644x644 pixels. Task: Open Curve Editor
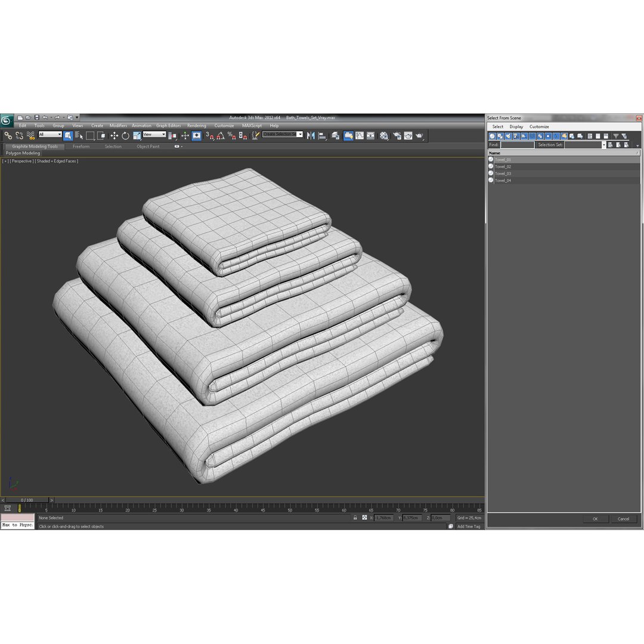click(x=360, y=135)
